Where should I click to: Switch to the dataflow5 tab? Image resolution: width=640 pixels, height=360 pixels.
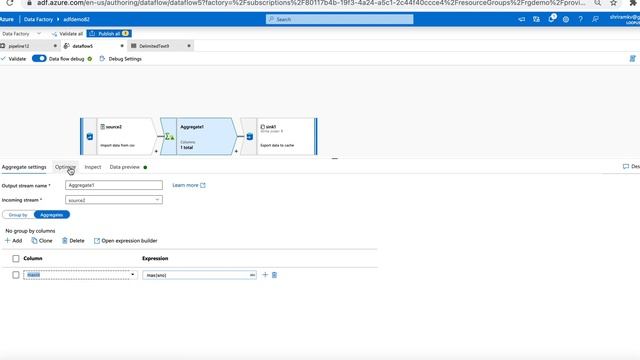(x=82, y=46)
